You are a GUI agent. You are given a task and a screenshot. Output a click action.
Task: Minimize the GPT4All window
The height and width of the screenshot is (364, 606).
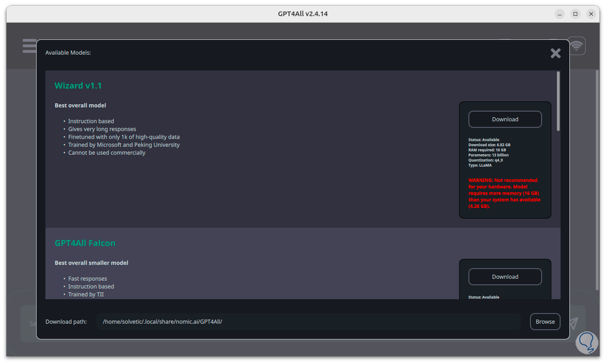point(560,14)
